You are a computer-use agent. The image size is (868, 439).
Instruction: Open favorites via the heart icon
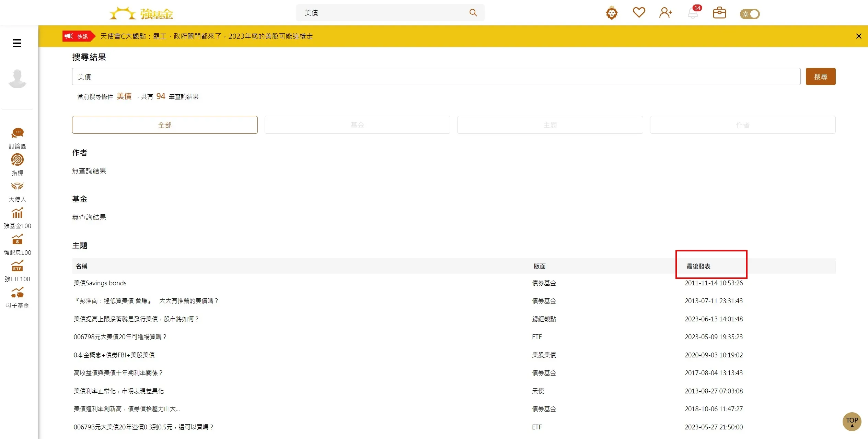point(639,13)
